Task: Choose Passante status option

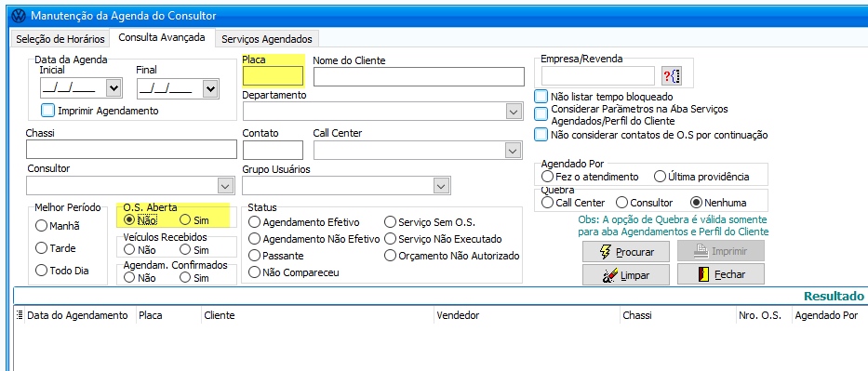Action: pyautogui.click(x=255, y=256)
